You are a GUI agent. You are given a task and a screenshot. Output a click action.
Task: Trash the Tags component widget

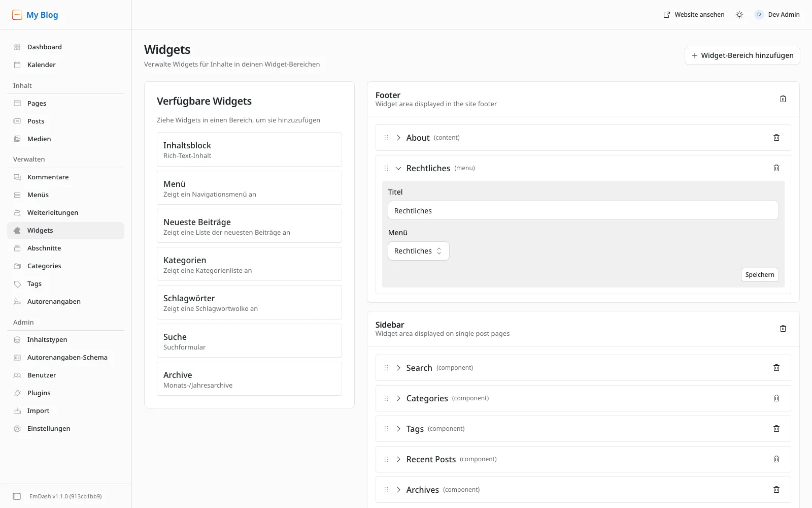click(x=776, y=429)
